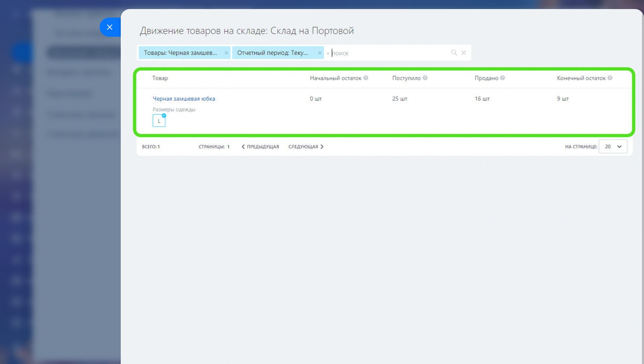Close the warehouse movement side panel
This screenshot has width=644, height=364.
(110, 27)
